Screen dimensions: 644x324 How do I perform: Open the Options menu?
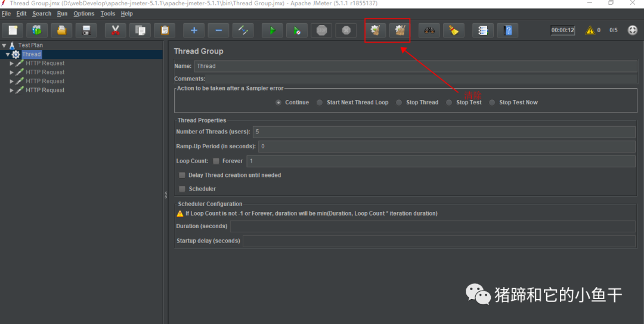click(84, 14)
